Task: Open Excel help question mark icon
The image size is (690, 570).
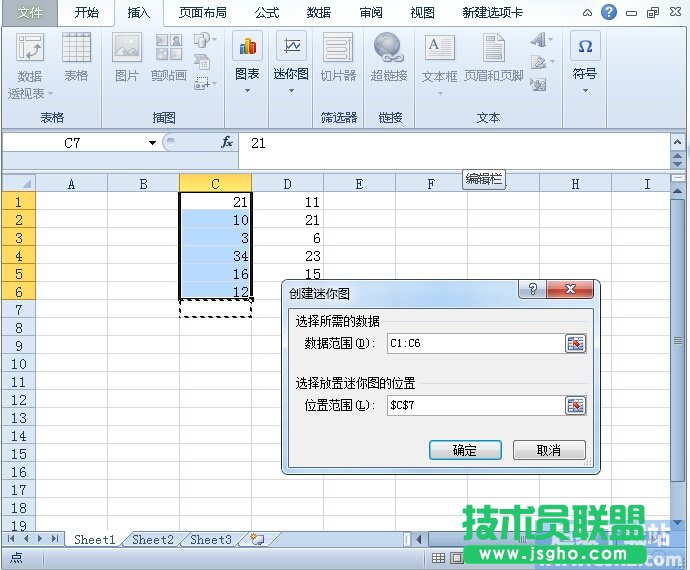Action: [x=609, y=13]
